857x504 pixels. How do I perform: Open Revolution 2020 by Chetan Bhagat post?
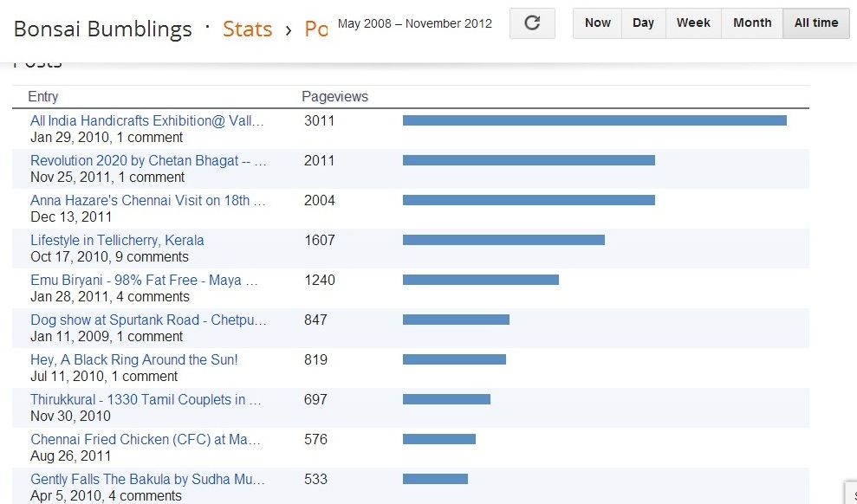(148, 161)
